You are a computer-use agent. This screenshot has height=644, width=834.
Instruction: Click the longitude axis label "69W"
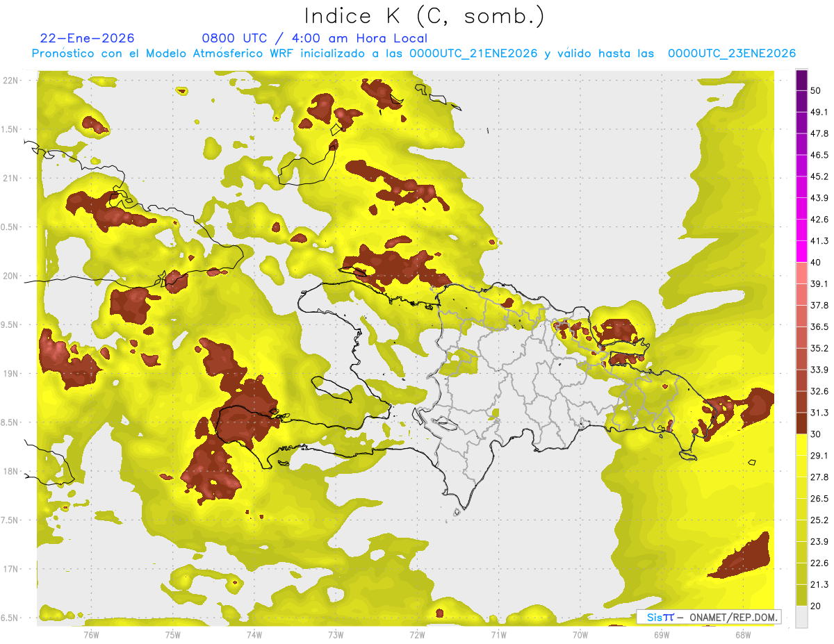tap(662, 634)
